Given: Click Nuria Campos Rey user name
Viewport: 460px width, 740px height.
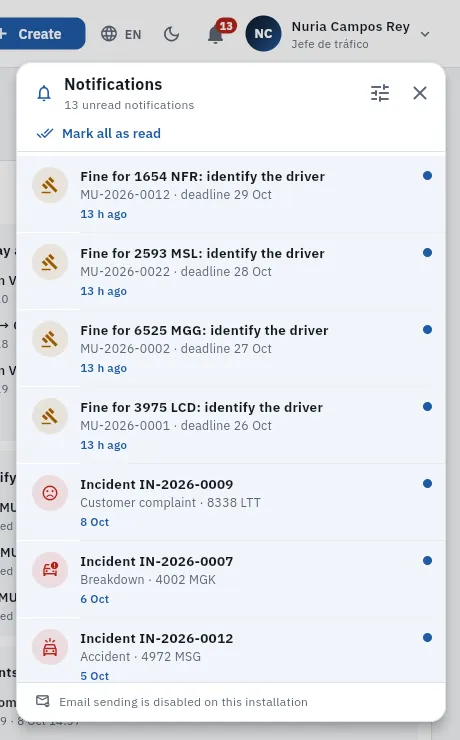Looking at the screenshot, I should click(x=351, y=27).
